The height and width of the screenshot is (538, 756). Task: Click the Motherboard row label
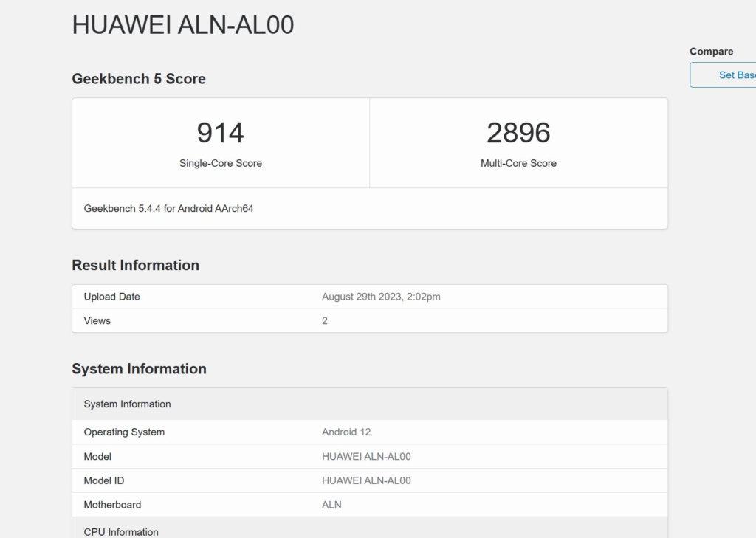(112, 505)
